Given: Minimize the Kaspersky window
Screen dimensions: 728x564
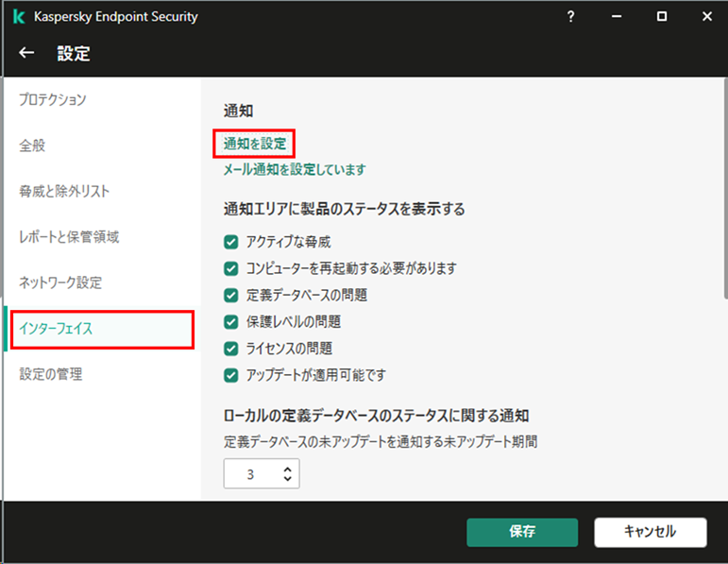Looking at the screenshot, I should pyautogui.click(x=616, y=17).
